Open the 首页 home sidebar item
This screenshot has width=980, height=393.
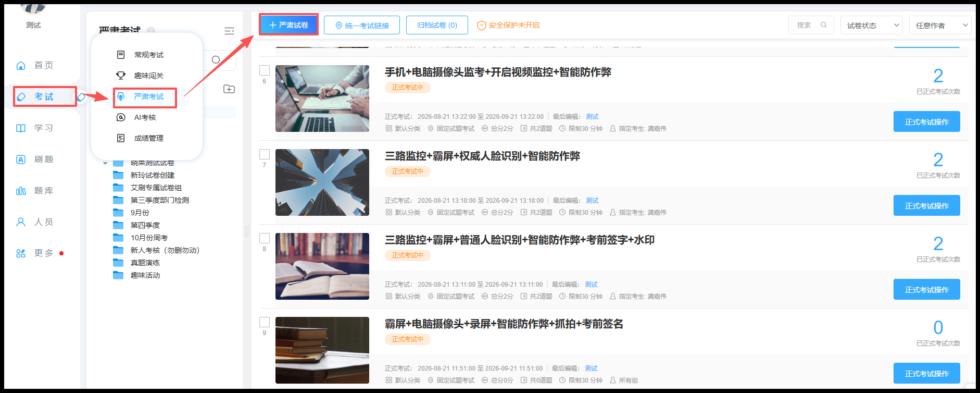34,65
